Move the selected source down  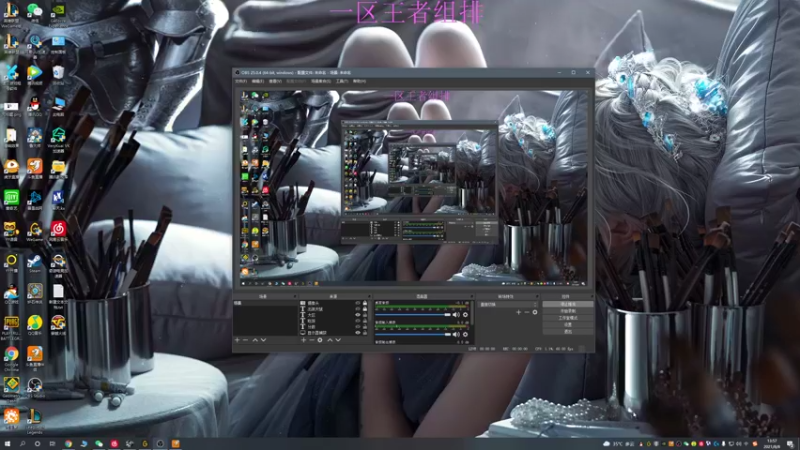pyautogui.click(x=338, y=340)
